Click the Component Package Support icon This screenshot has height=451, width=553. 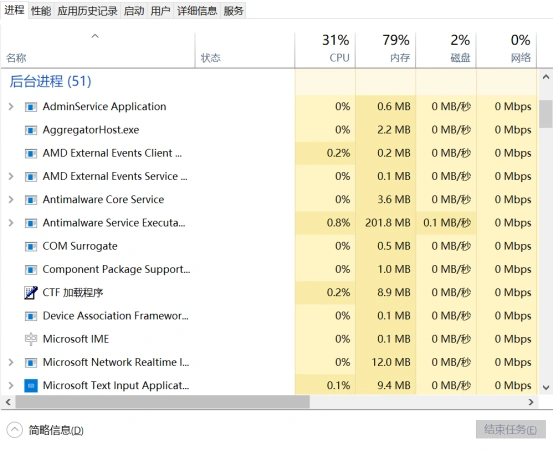(31, 269)
